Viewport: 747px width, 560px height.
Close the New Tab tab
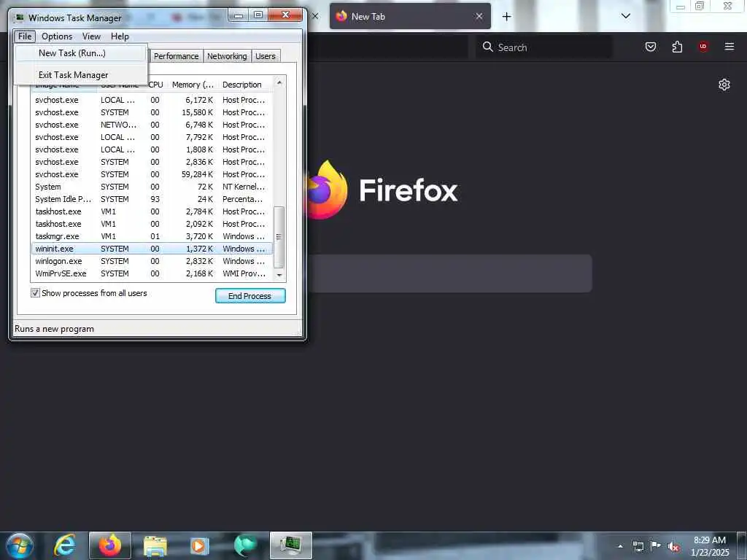click(479, 16)
